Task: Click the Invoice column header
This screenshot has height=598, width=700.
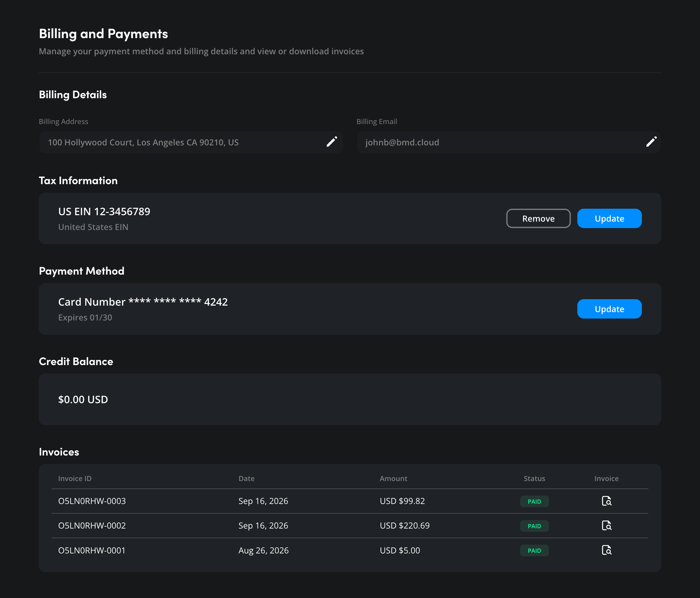Action: (606, 478)
